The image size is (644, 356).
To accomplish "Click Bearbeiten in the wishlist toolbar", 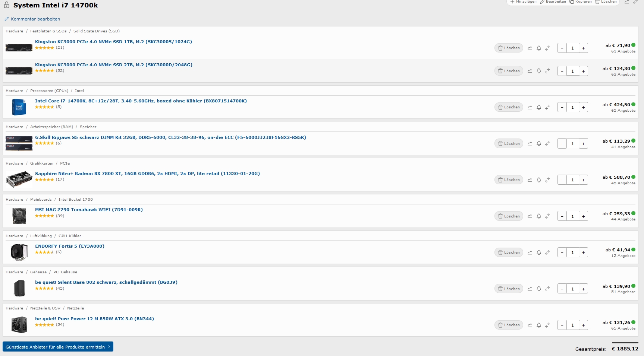I will (x=553, y=2).
